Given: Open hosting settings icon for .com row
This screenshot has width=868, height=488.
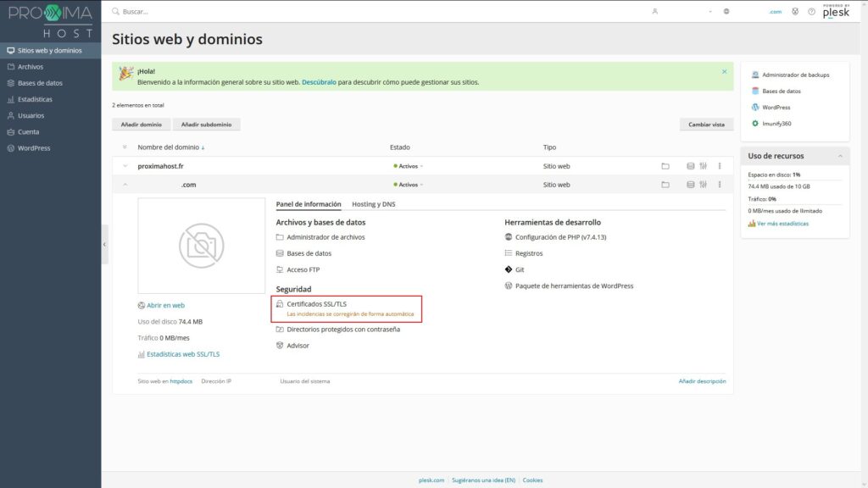Looking at the screenshot, I should click(x=703, y=185).
